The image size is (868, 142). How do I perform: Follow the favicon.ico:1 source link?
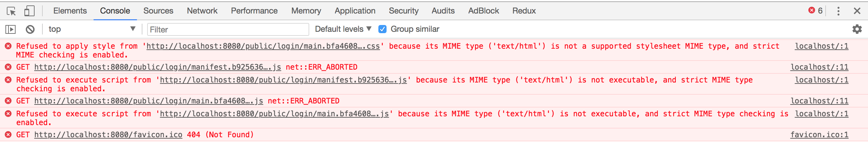point(820,135)
